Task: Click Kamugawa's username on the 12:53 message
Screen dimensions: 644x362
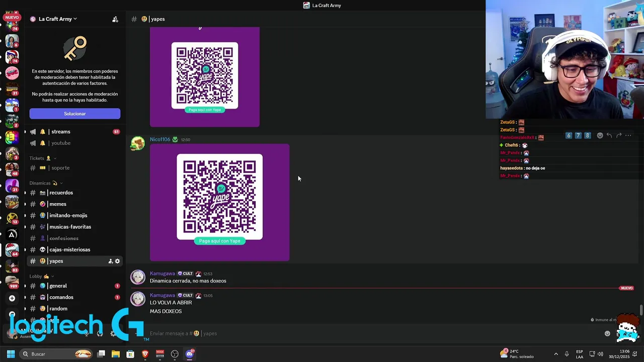Action: 163,274
